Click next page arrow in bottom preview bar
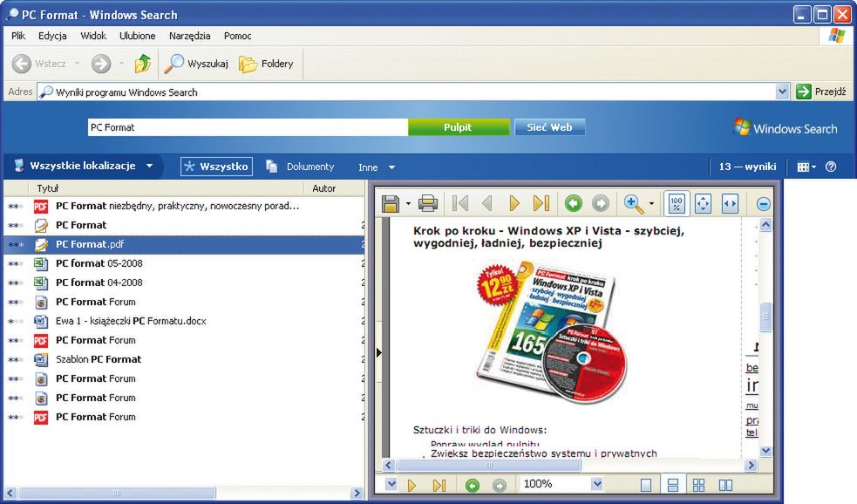 tap(412, 485)
